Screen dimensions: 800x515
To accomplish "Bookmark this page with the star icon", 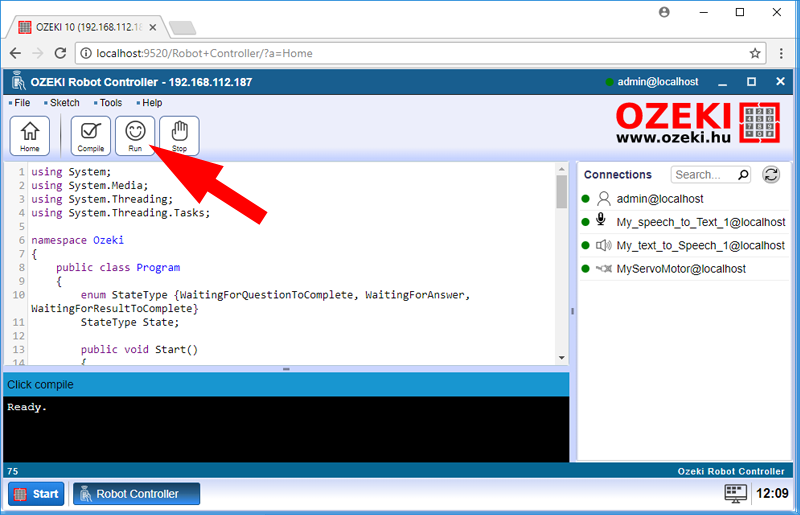I will pos(756,53).
